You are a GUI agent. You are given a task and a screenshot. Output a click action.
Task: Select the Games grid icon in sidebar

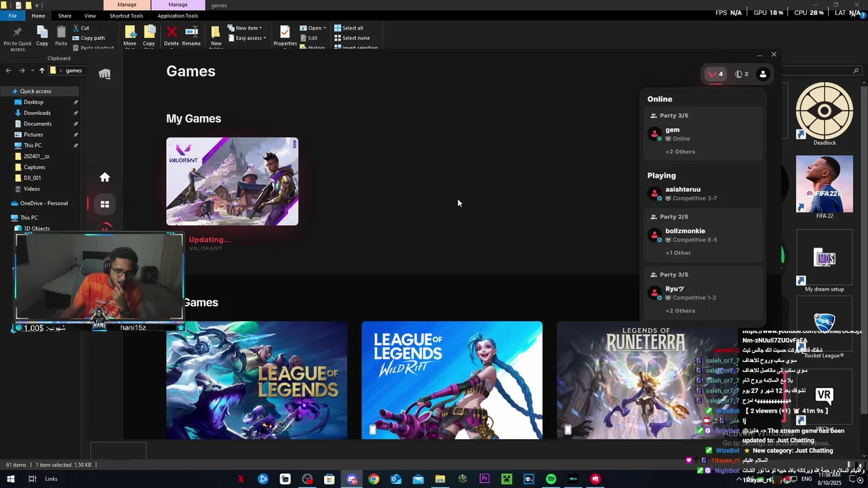point(104,204)
